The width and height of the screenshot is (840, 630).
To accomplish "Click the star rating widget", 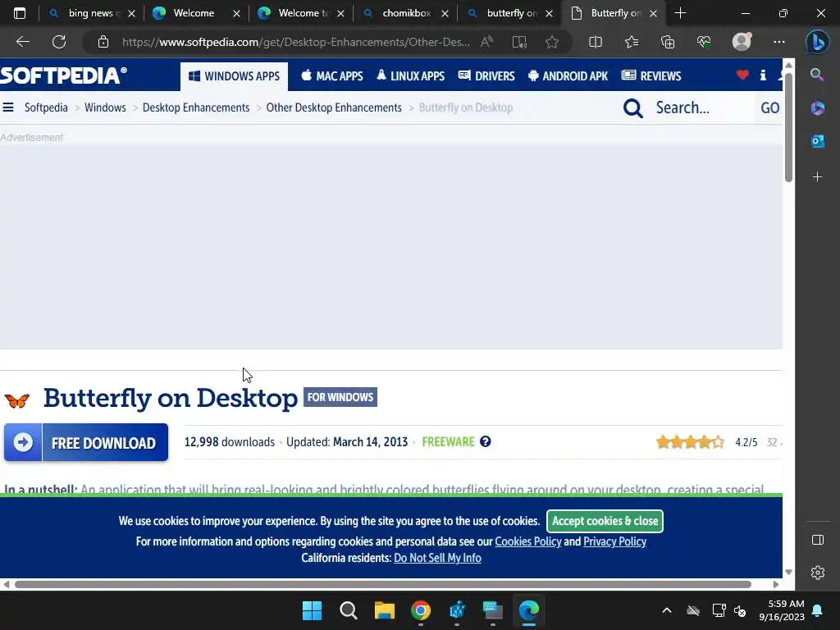I will [691, 442].
